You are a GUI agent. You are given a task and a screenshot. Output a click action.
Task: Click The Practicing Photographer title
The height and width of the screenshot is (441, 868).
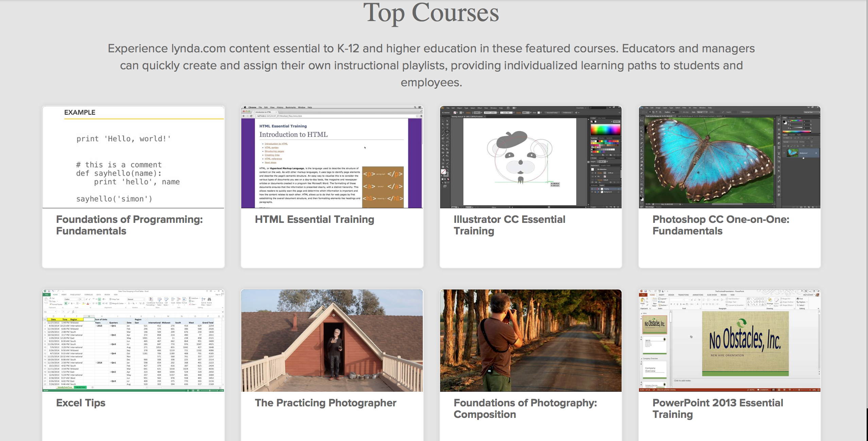click(325, 403)
